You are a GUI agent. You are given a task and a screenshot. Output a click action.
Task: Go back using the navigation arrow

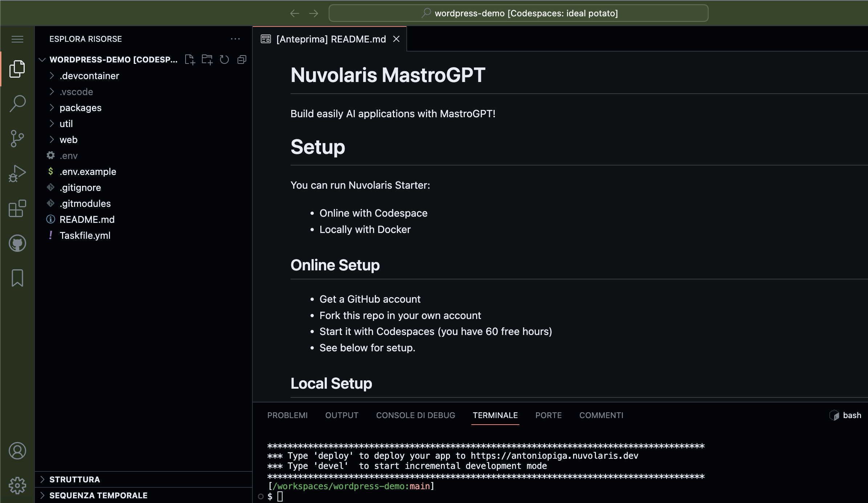click(295, 13)
